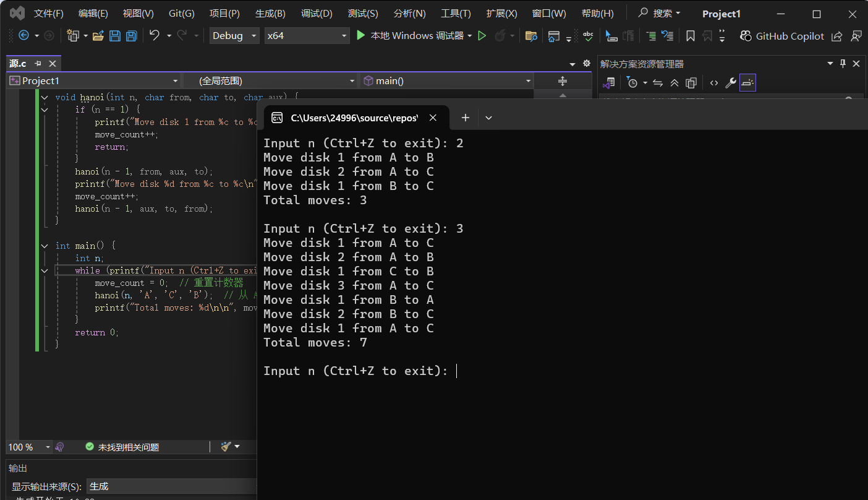Click Sync with Active Document icon
This screenshot has height=500, width=868.
tap(658, 82)
